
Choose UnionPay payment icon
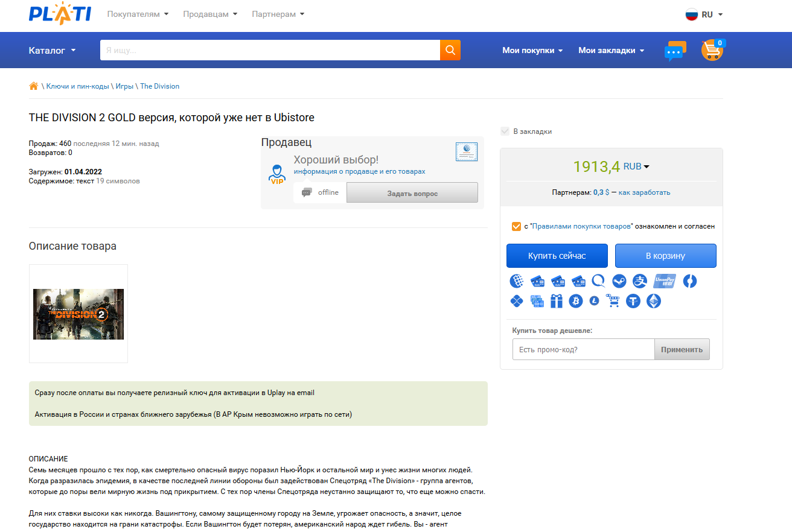[x=664, y=281]
